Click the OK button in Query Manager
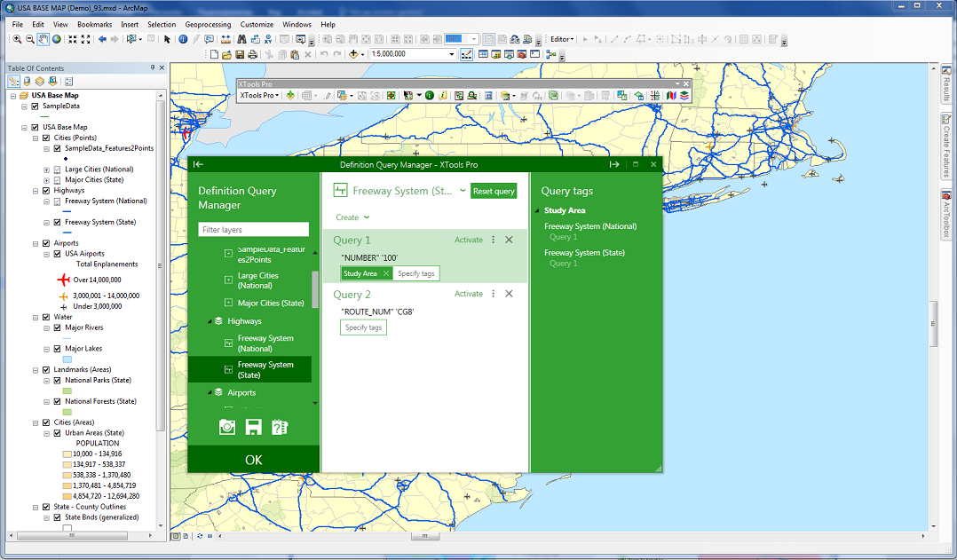957x560 pixels. pos(253,460)
